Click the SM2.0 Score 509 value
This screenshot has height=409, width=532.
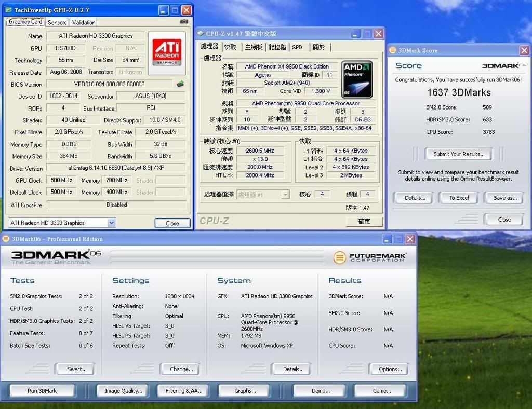tap(487, 107)
